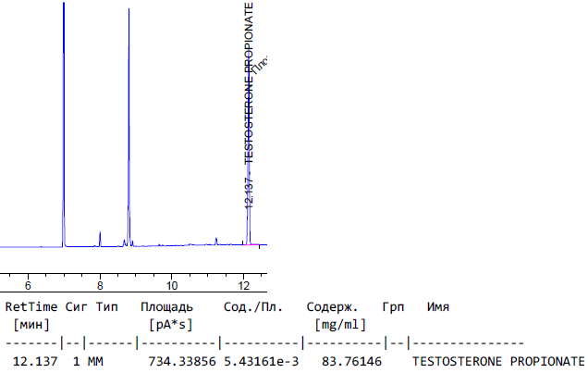Click the Сод./Пл. column header
Screen dimensions: 588x373
pyautogui.click(x=253, y=306)
